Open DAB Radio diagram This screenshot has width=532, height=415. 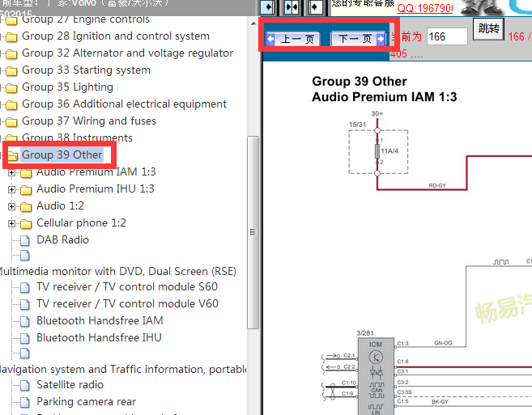pyautogui.click(x=63, y=239)
